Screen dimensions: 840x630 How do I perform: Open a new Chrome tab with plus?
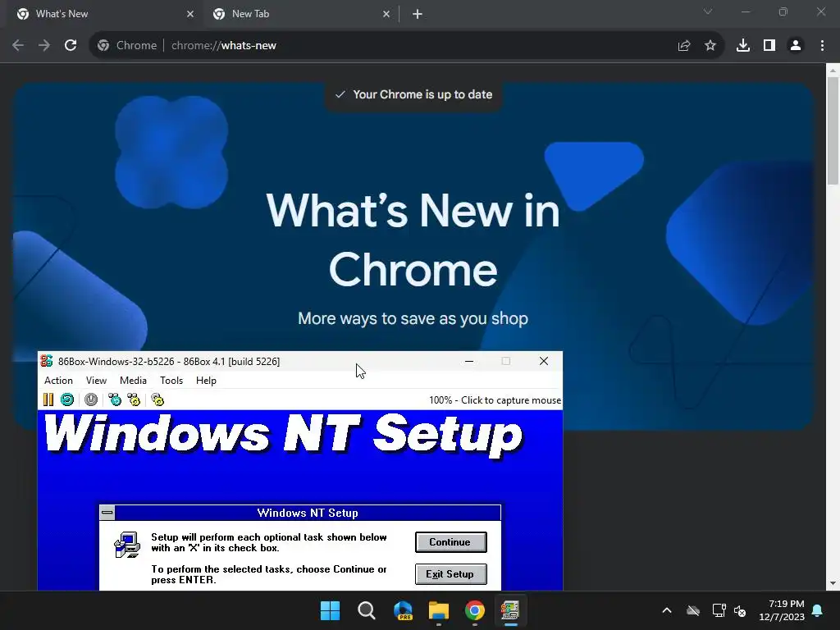pos(418,14)
